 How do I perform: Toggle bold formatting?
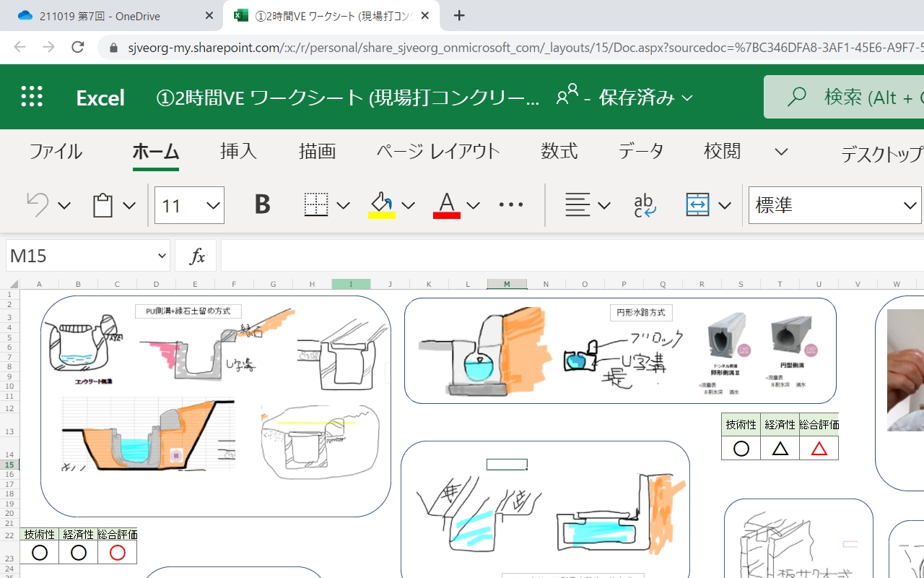point(263,205)
